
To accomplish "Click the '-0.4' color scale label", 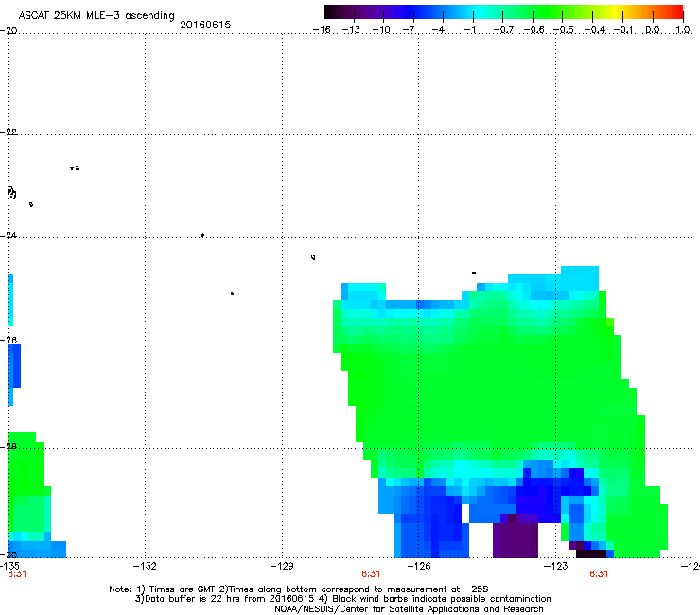I will pyautogui.click(x=595, y=30).
